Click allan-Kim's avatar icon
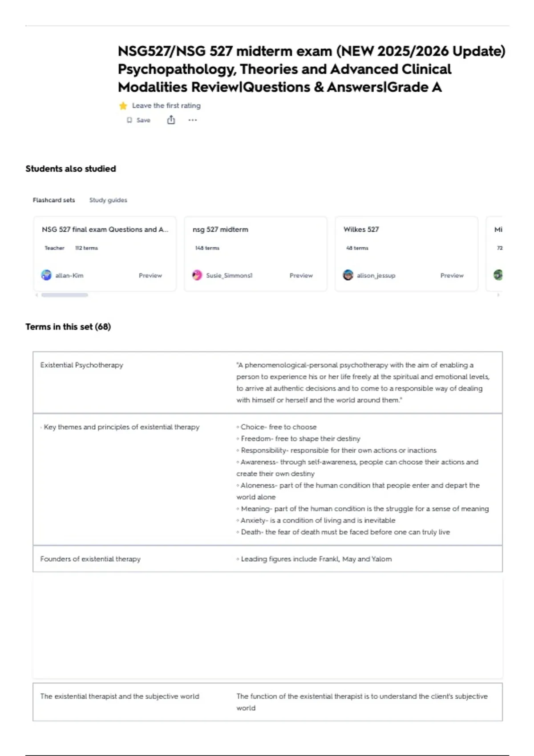The image size is (534, 756). click(x=46, y=275)
